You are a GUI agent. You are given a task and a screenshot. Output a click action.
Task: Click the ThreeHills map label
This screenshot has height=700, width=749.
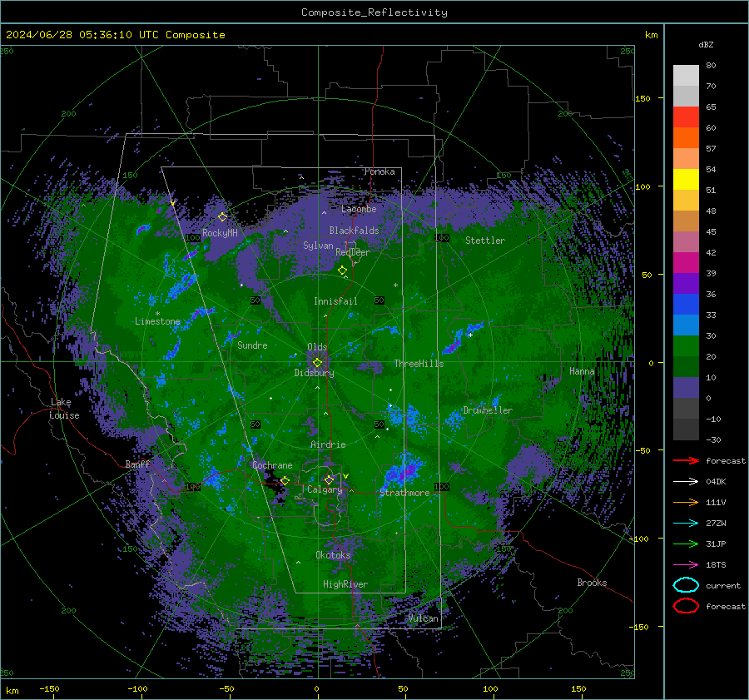pyautogui.click(x=419, y=364)
